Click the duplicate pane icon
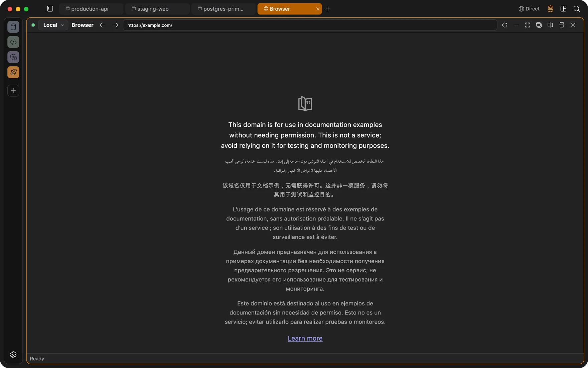The image size is (588, 368). pos(539,25)
